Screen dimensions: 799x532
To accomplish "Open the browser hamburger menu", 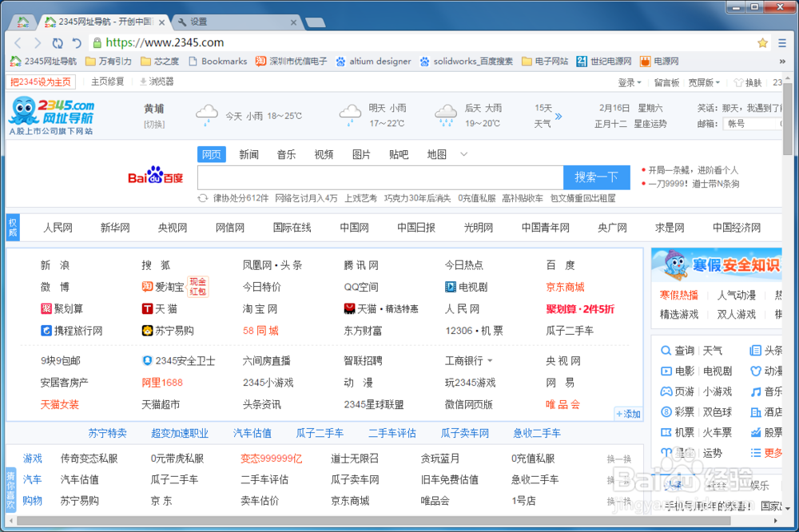I will (782, 43).
